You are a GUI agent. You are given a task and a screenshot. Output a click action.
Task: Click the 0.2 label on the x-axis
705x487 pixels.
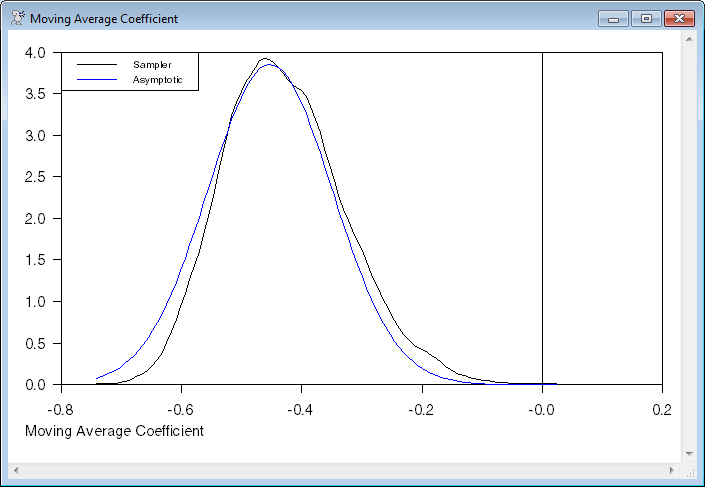[x=662, y=409]
